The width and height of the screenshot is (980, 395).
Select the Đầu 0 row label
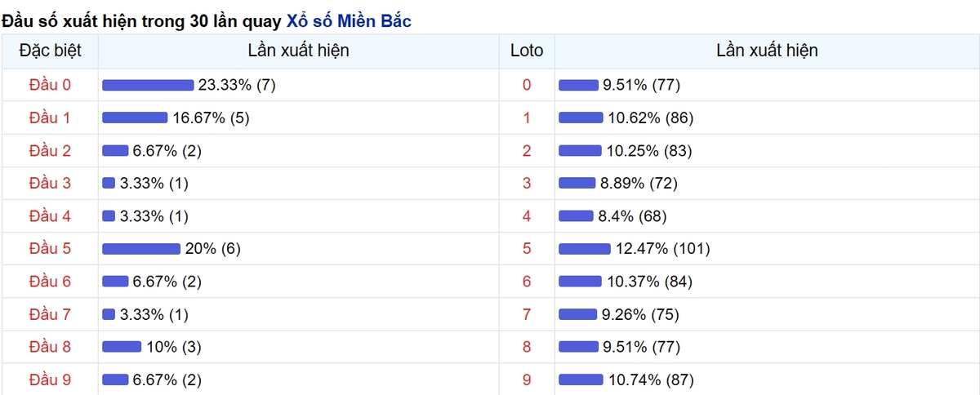pyautogui.click(x=50, y=85)
